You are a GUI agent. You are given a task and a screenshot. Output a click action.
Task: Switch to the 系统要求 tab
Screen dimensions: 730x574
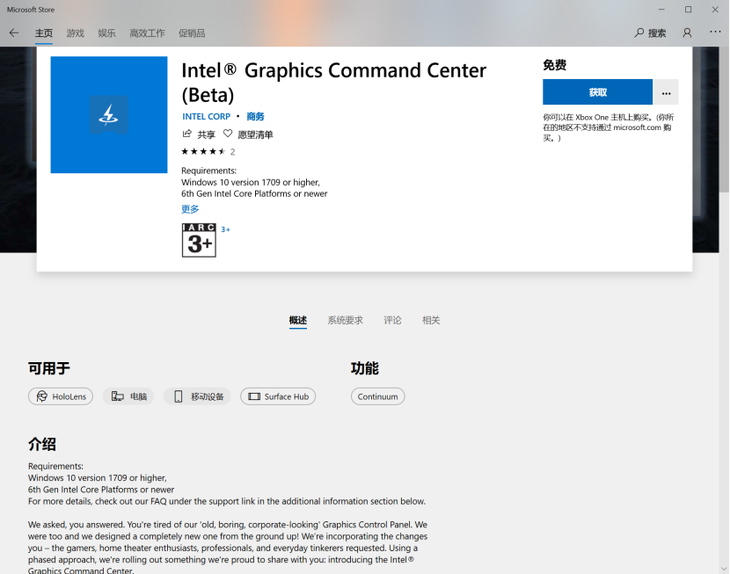345,320
